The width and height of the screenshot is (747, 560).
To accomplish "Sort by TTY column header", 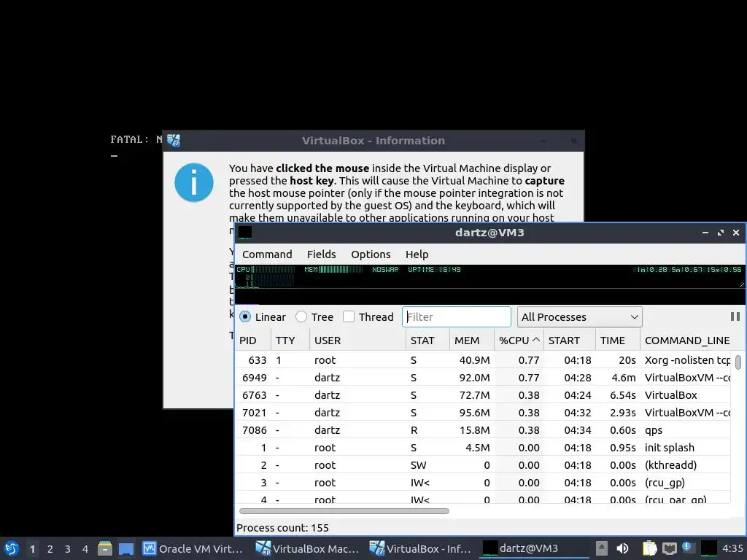I will tap(290, 341).
